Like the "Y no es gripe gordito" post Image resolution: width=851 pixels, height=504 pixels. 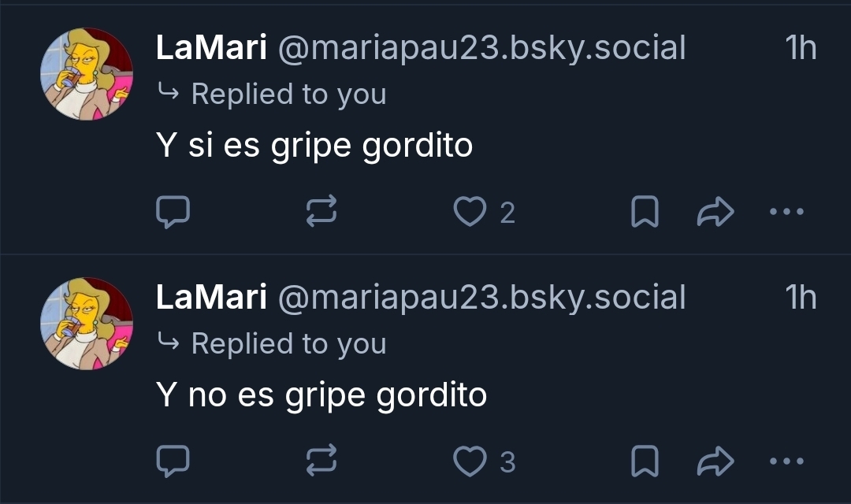coord(471,461)
